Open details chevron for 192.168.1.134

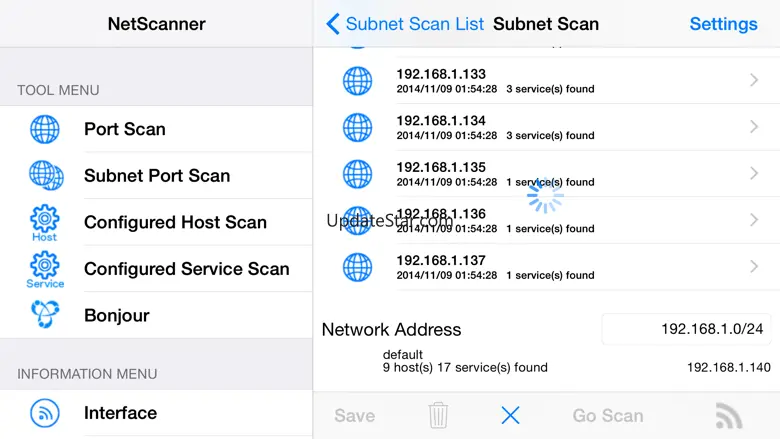click(754, 127)
